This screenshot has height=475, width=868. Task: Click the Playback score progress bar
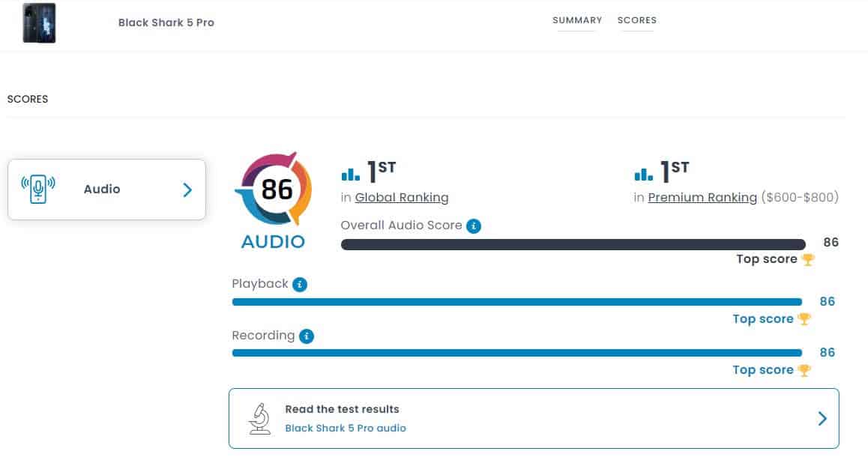click(x=517, y=302)
